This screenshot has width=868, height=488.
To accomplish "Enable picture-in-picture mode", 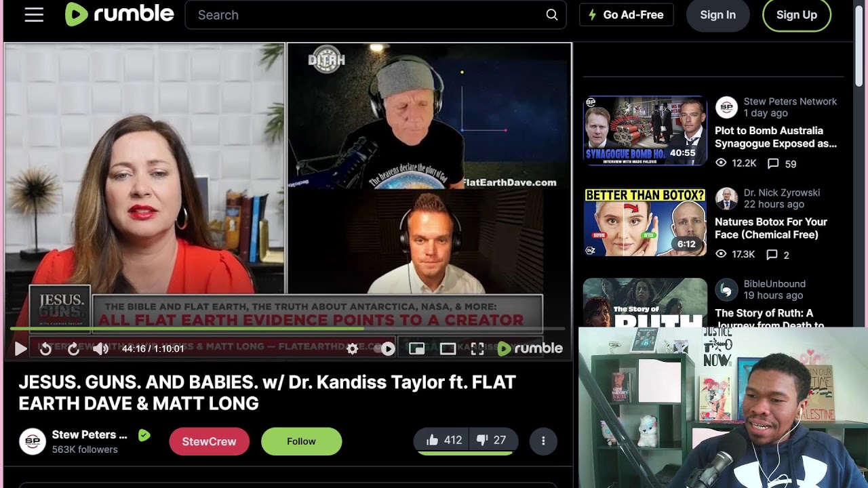I will click(x=416, y=348).
